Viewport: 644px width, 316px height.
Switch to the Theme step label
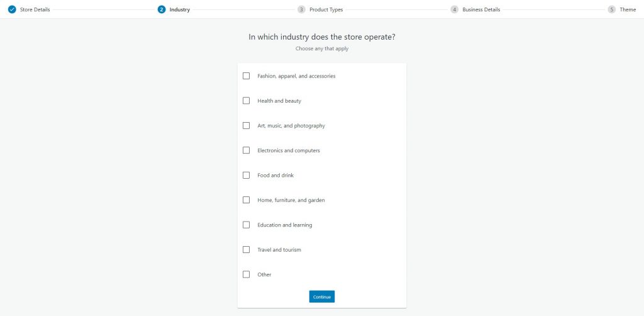pyautogui.click(x=628, y=9)
